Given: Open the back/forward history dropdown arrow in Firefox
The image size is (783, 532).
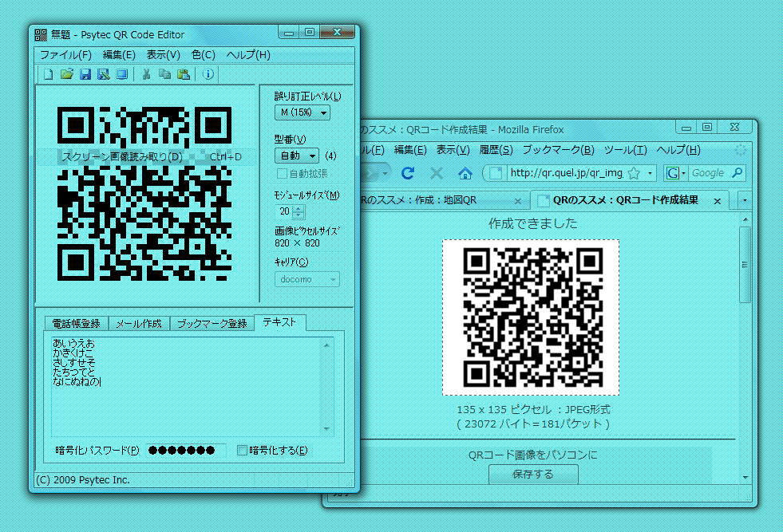Looking at the screenshot, I should [x=385, y=174].
